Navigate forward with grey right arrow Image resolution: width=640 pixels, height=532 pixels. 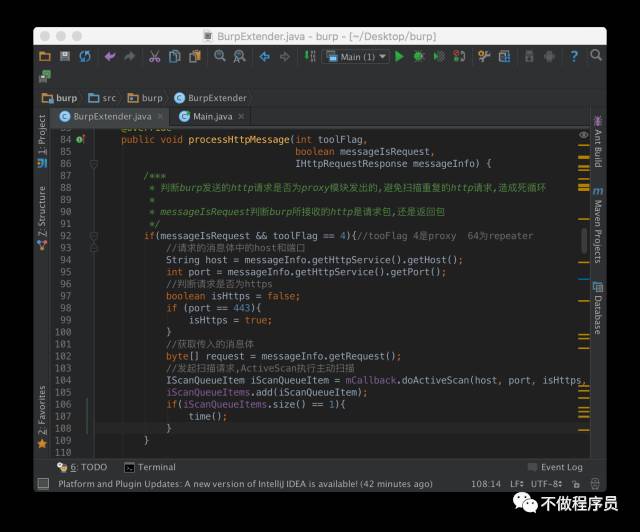point(284,56)
